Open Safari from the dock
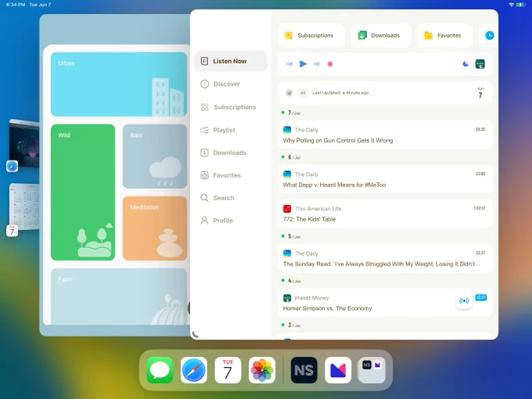 coord(194,370)
